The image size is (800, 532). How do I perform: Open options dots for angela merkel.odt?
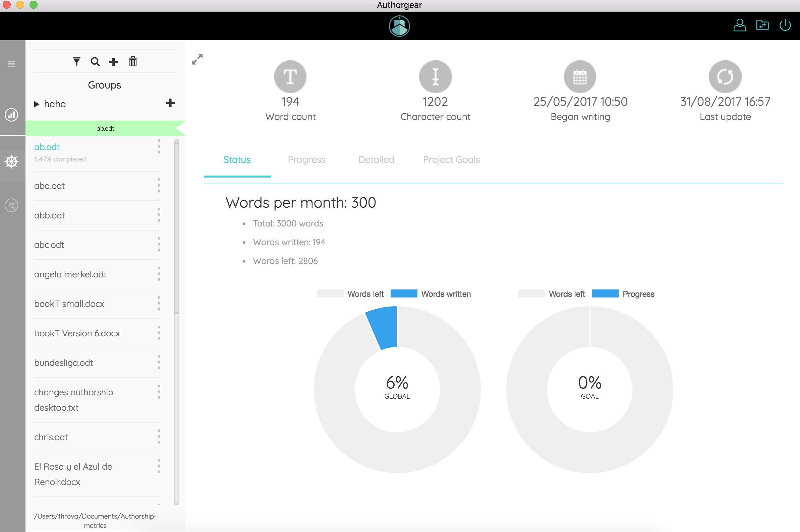pos(159,274)
